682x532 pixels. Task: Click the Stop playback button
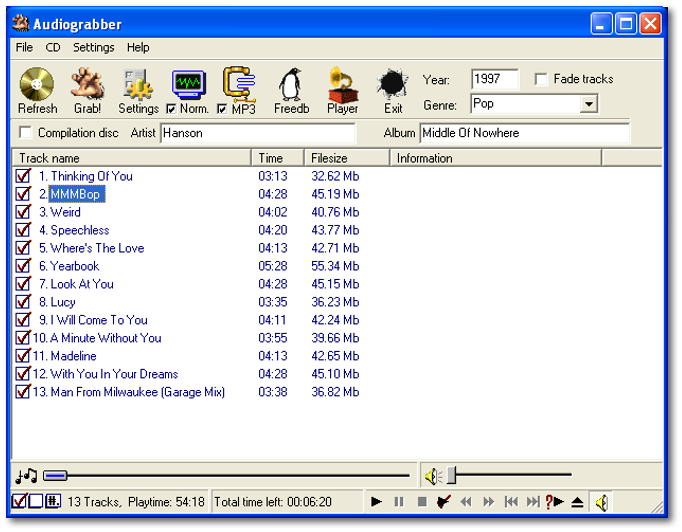[422, 502]
